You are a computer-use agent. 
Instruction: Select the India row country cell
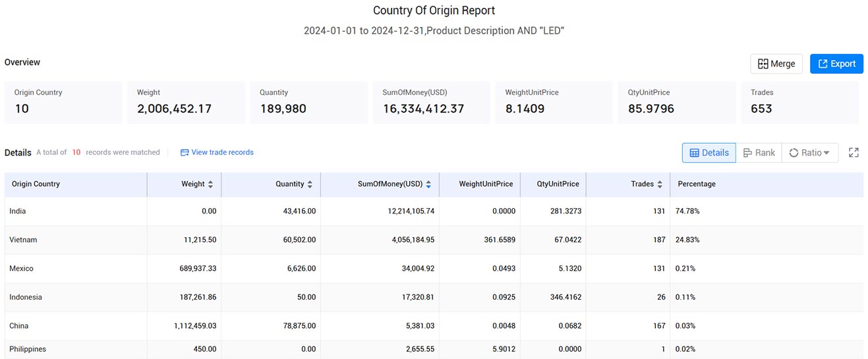(x=76, y=211)
